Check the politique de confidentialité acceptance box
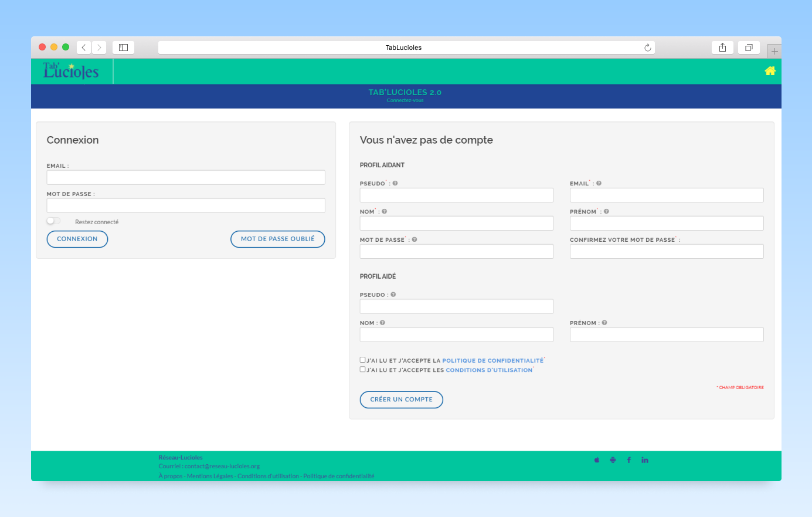Viewport: 812px width, 517px height. point(362,360)
